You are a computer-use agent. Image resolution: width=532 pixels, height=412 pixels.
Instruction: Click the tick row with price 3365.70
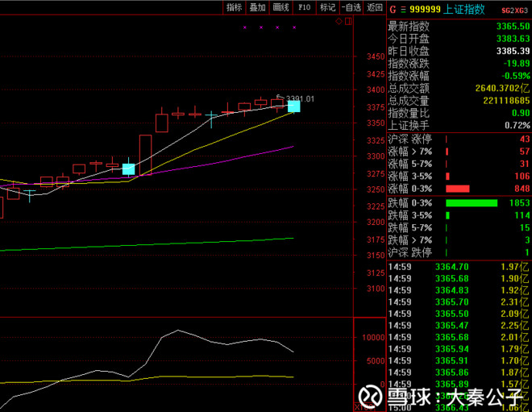pos(459,302)
